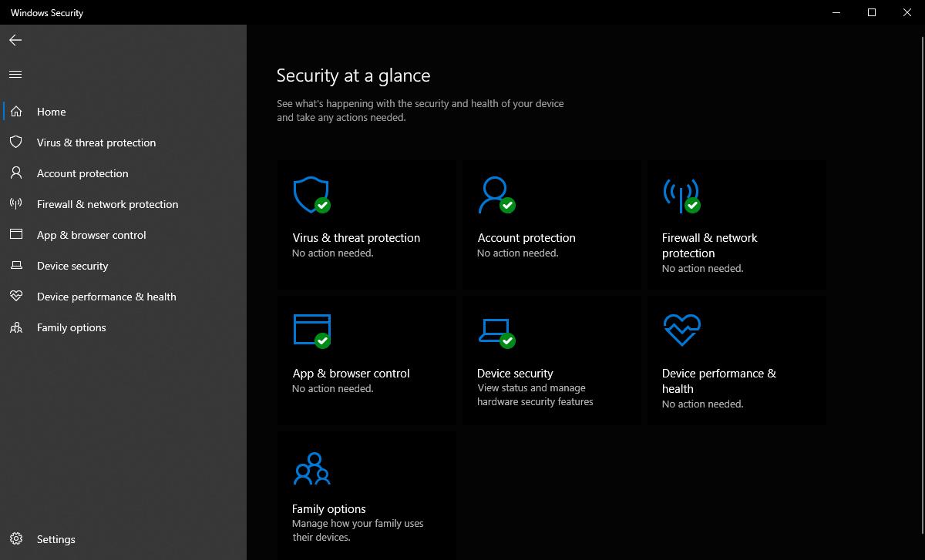
Task: Click 'No action needed.' under App & browser control tile
Action: [333, 389]
